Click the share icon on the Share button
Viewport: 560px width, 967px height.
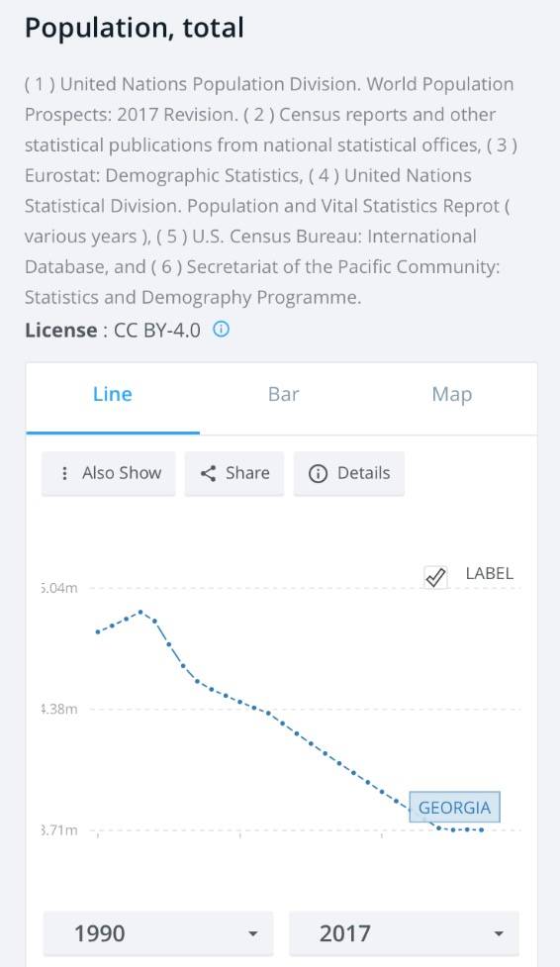pyautogui.click(x=209, y=473)
